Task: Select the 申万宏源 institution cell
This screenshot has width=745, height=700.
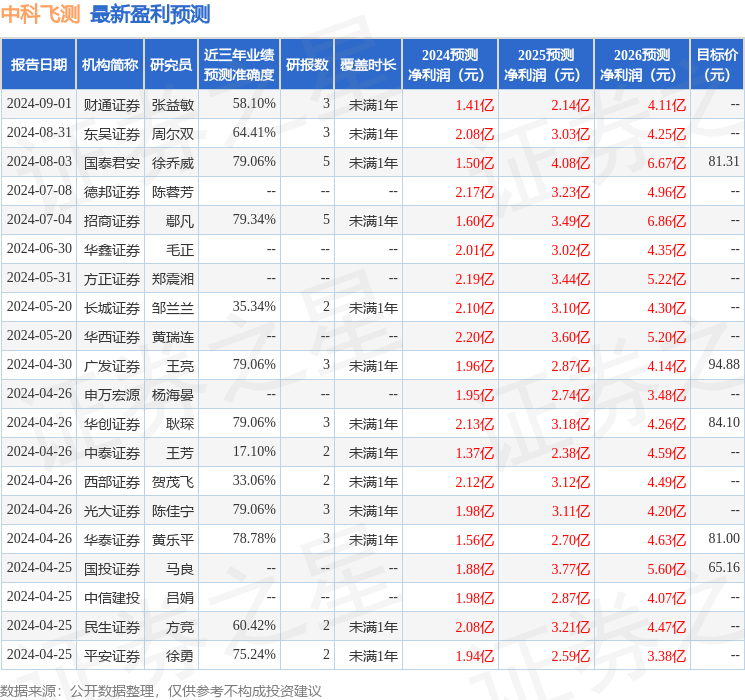Action: click(112, 395)
